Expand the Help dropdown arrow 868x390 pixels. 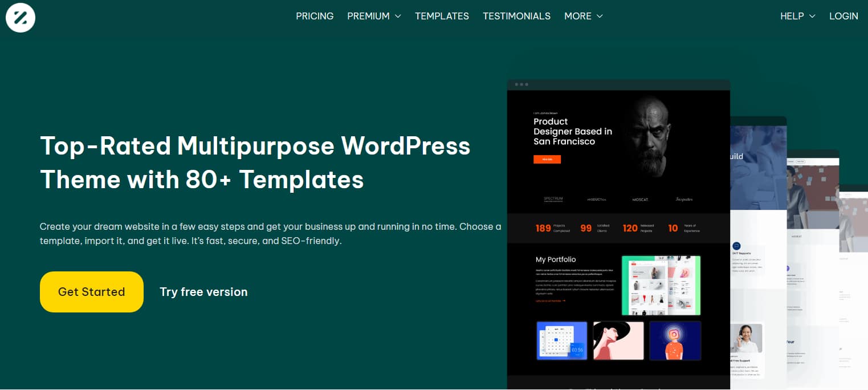point(812,17)
